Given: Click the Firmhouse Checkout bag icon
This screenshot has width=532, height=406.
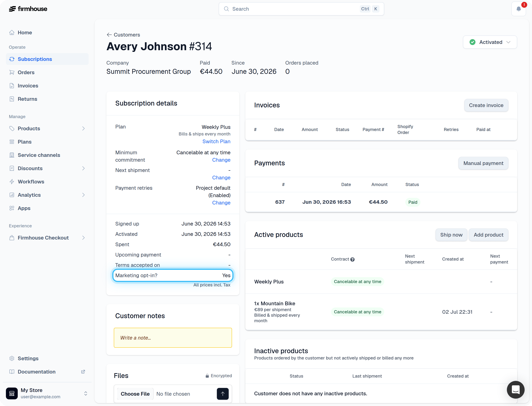Looking at the screenshot, I should pos(12,238).
